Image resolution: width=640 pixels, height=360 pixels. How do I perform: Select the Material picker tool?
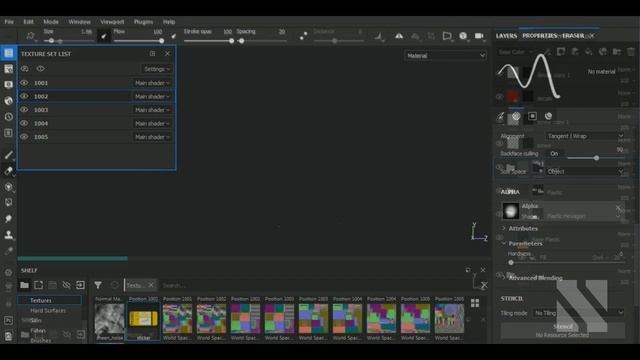8,251
